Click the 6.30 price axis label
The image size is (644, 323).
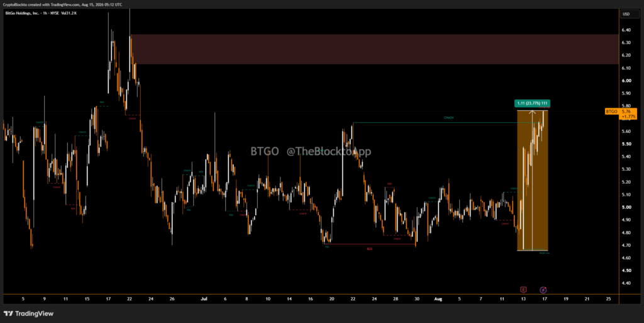pos(626,42)
